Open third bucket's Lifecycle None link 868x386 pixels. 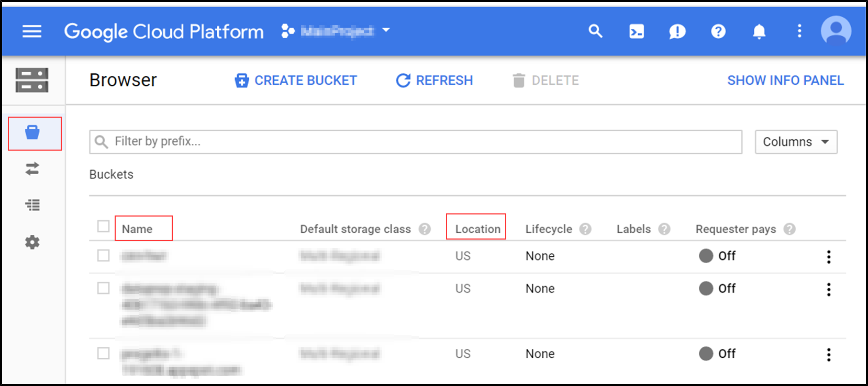coord(540,354)
